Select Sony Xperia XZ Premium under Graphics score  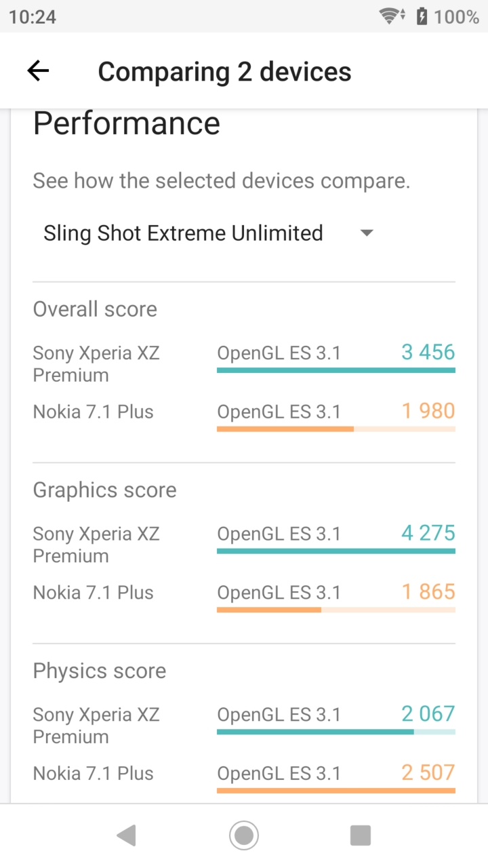pos(96,545)
